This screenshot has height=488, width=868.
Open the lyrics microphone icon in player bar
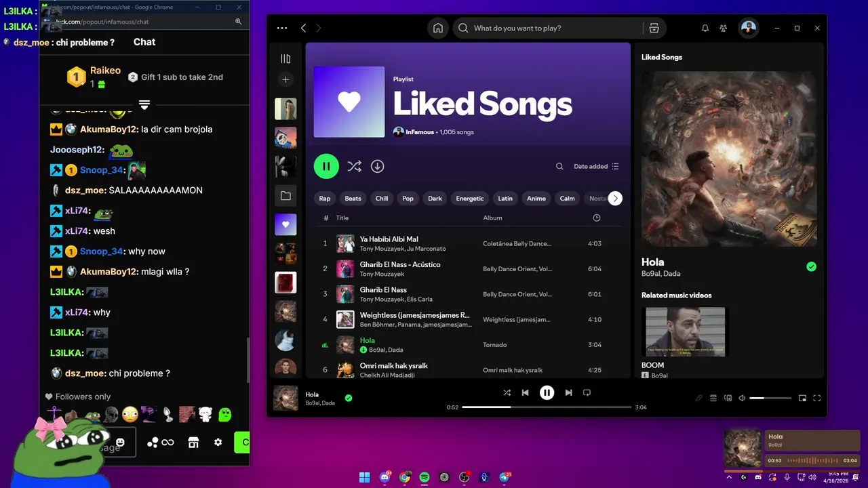(698, 398)
